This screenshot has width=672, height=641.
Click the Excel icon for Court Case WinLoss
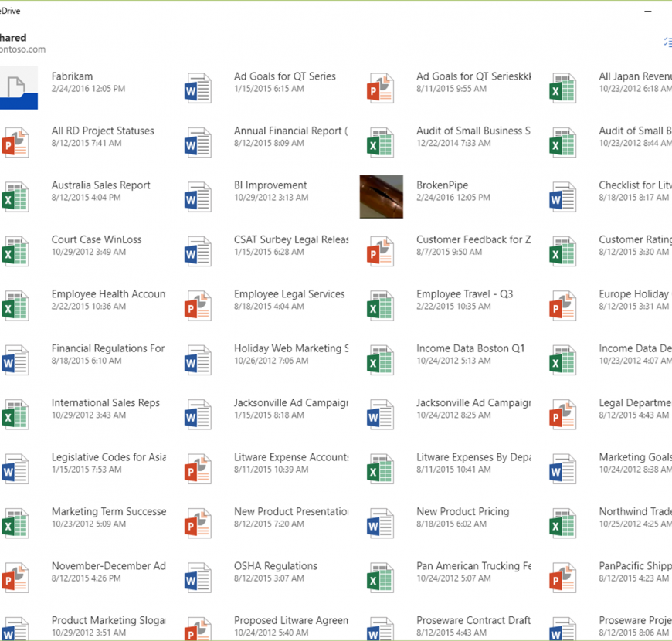15,252
